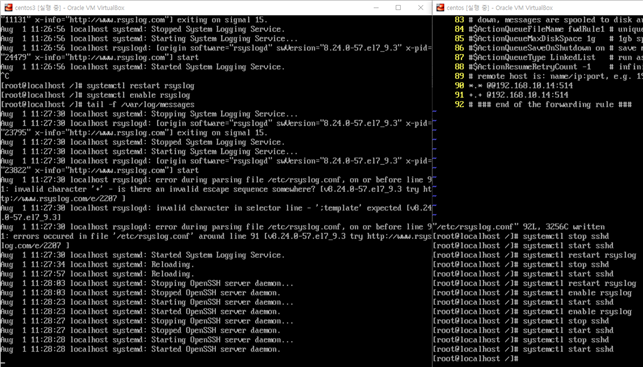
Task: Click the 11:28:28 'Starting OpenSSH server daemon' line
Action: (147, 340)
